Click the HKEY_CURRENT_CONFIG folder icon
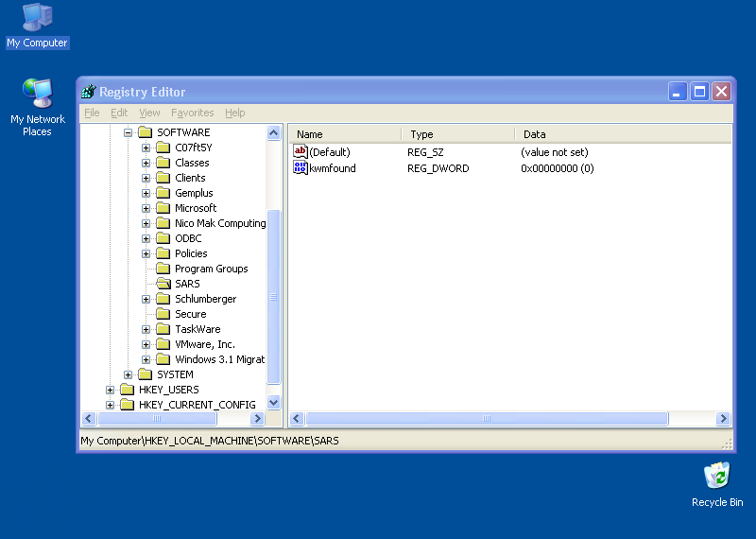 coord(128,405)
